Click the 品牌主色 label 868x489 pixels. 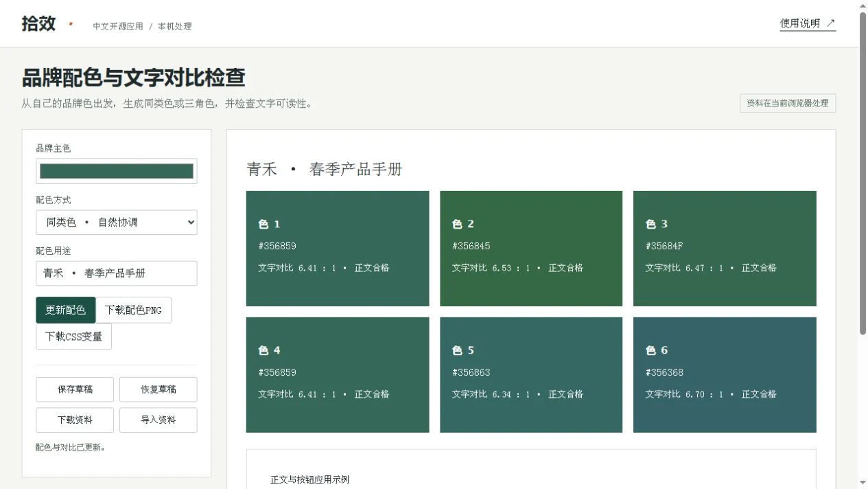point(53,148)
